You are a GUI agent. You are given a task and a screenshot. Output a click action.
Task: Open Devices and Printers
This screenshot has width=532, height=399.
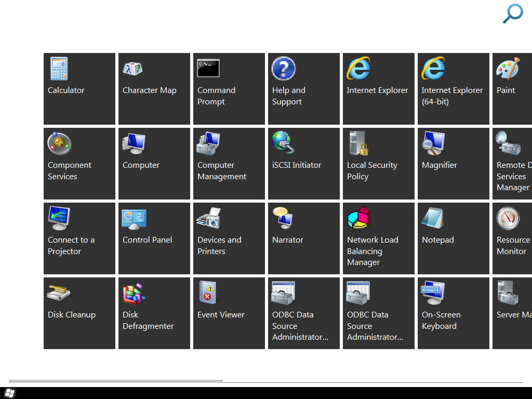tap(229, 238)
